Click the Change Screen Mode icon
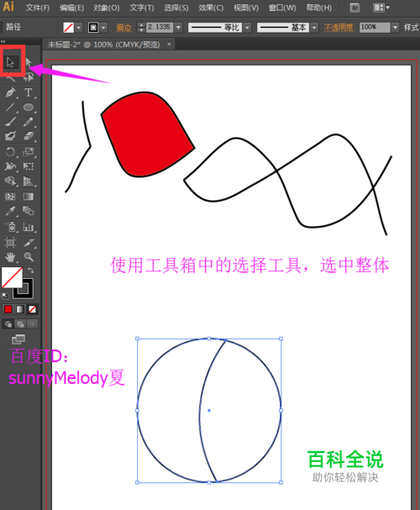 (18, 339)
